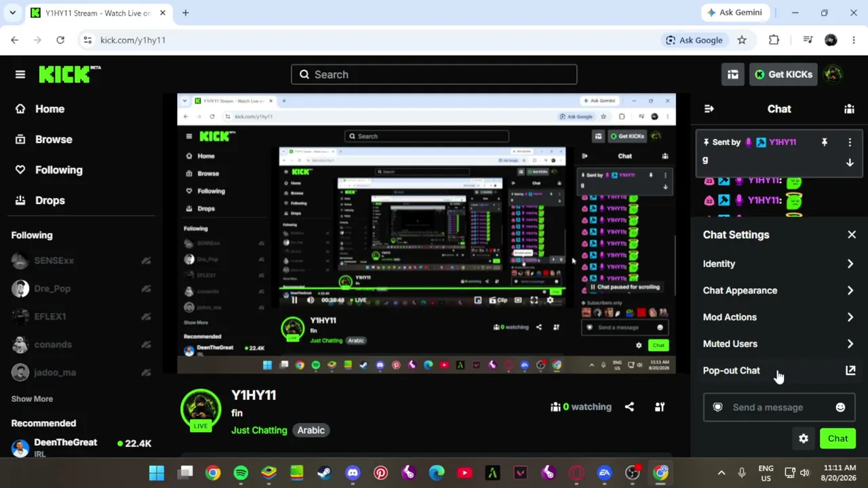The width and height of the screenshot is (868, 488).
Task: Collapse the chat panel with the arrow icon
Action: click(x=709, y=109)
